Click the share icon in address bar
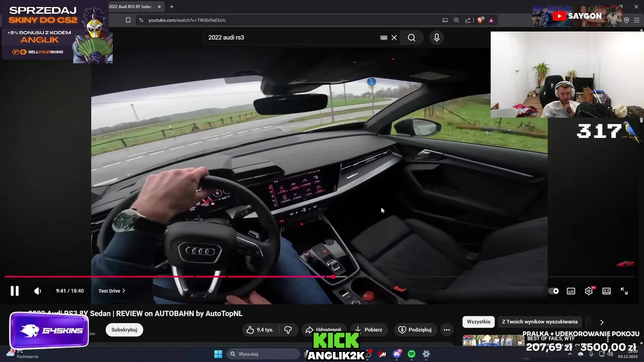 468,20
